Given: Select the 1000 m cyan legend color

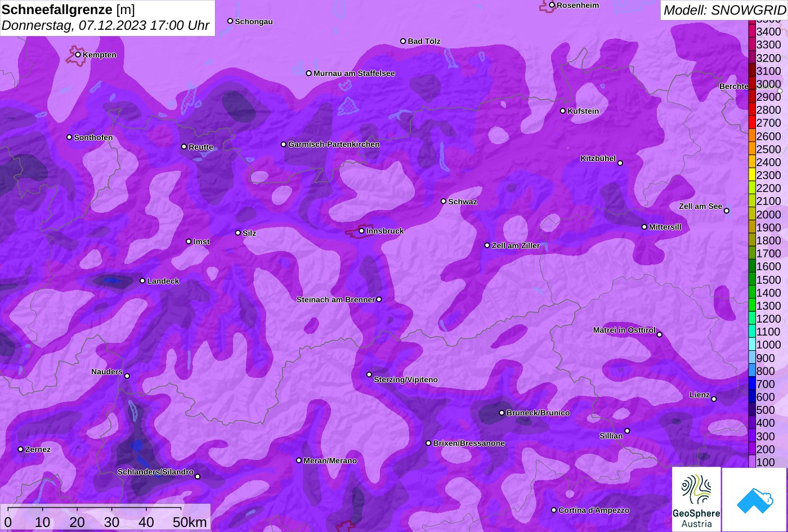Looking at the screenshot, I should [752, 345].
